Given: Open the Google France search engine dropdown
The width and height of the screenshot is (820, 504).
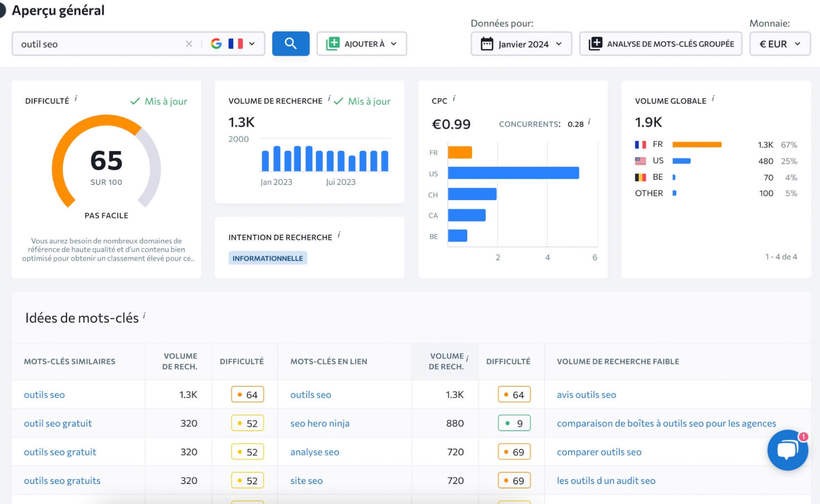Looking at the screenshot, I should click(x=233, y=43).
